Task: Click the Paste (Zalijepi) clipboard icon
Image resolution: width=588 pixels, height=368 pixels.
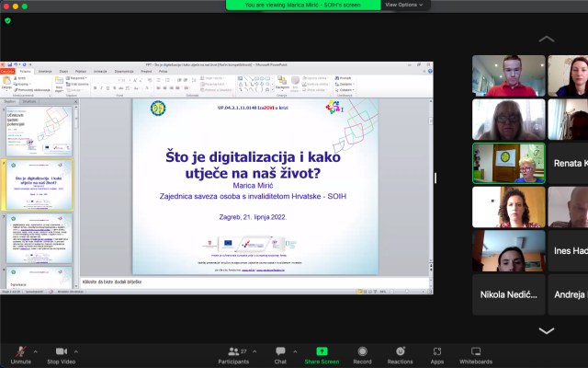Action: point(6,81)
